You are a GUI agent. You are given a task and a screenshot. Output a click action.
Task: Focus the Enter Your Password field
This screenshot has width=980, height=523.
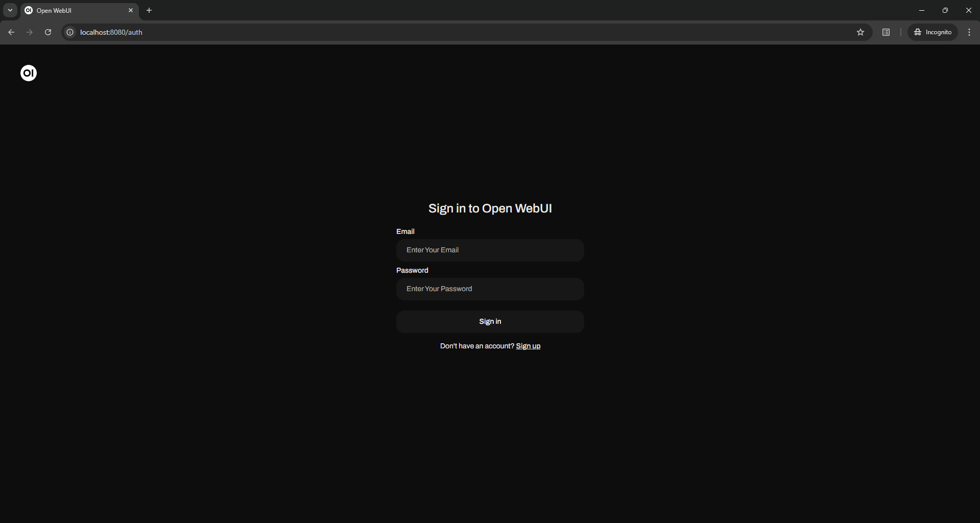coord(490,289)
